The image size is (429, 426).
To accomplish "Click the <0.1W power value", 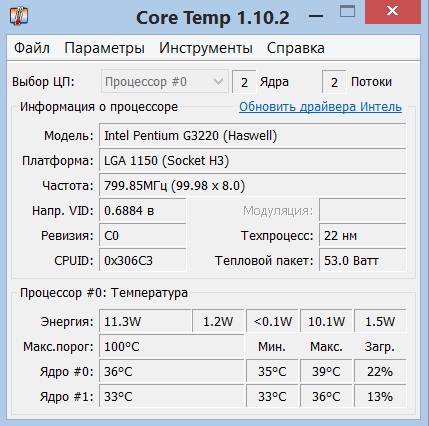I will pyautogui.click(x=272, y=321).
